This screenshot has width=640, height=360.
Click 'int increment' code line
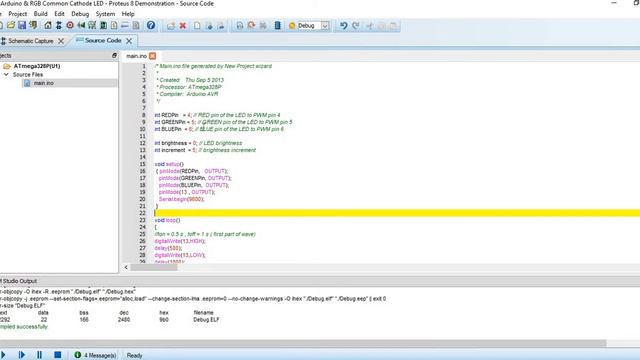click(x=205, y=150)
